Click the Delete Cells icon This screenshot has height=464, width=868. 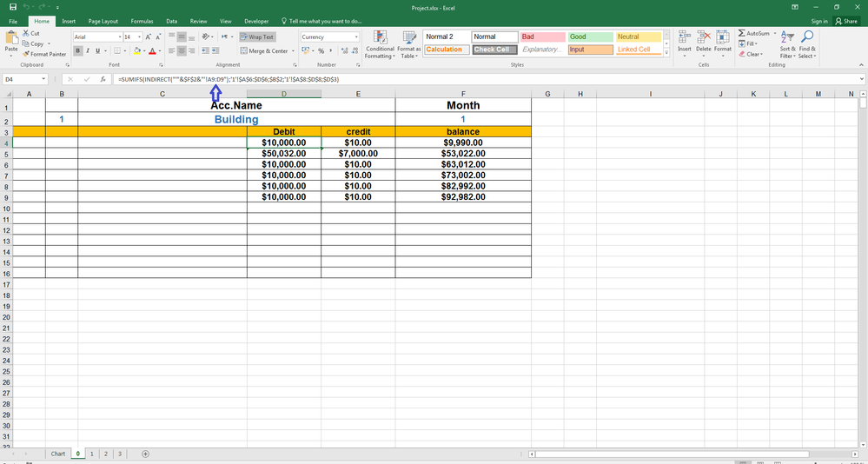pyautogui.click(x=704, y=37)
